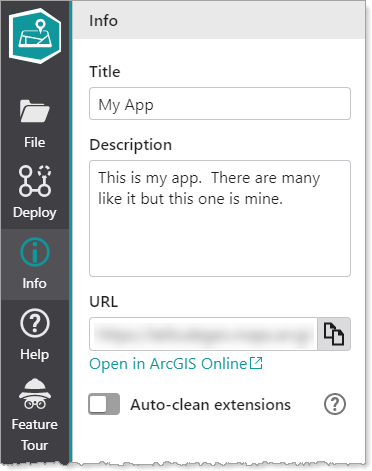Click the Description field label
This screenshot has width=372, height=471.
[x=131, y=145]
